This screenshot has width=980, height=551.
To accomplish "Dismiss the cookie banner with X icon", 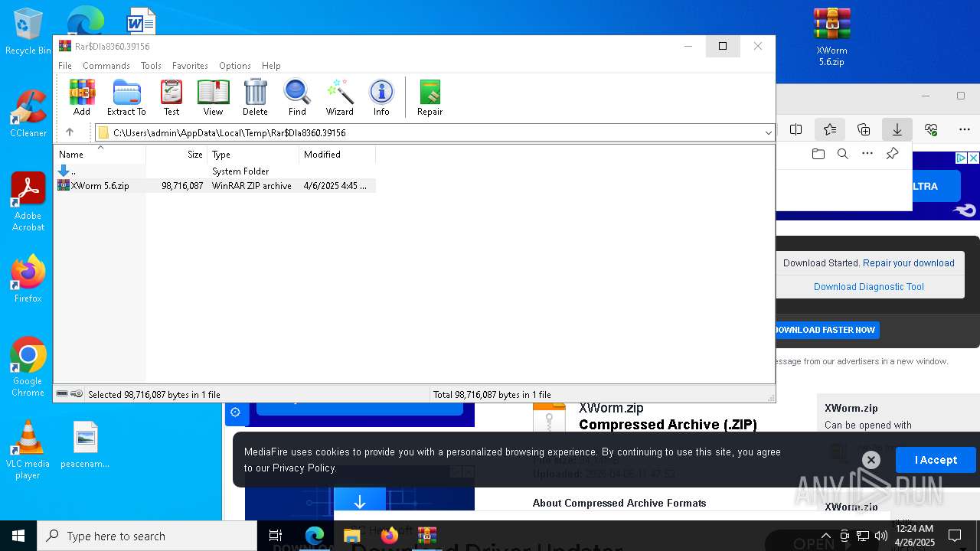I will click(871, 460).
